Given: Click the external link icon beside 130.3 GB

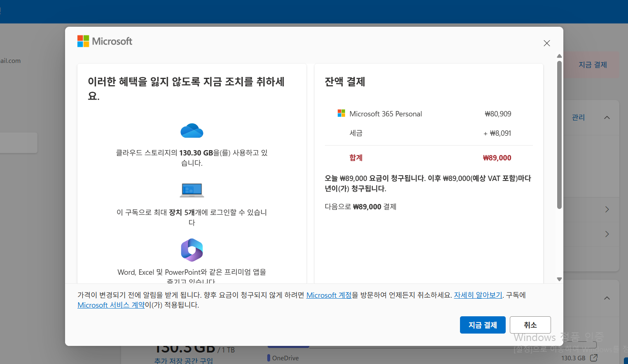Looking at the screenshot, I should click(593, 358).
